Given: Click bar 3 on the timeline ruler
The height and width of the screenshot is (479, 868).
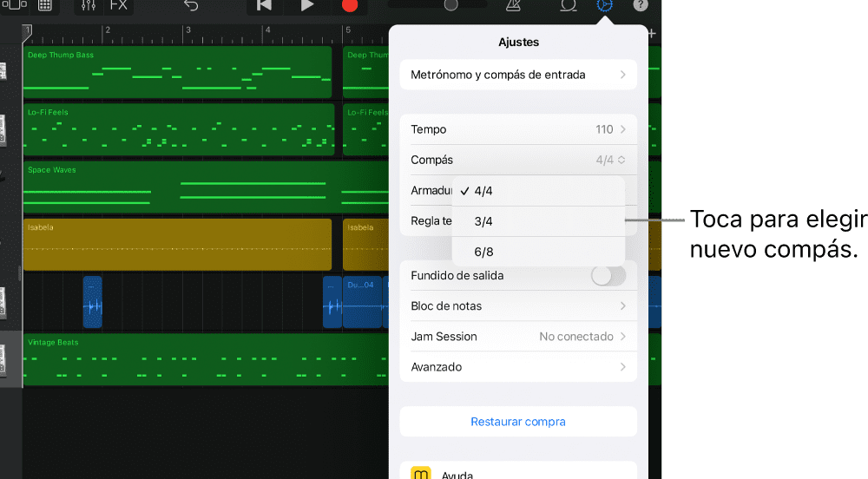Looking at the screenshot, I should tap(187, 30).
